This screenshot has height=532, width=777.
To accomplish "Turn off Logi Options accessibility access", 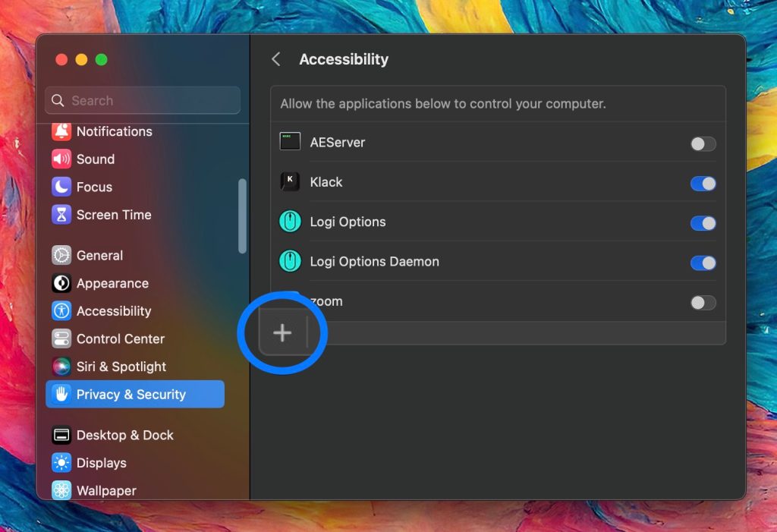I will [702, 223].
